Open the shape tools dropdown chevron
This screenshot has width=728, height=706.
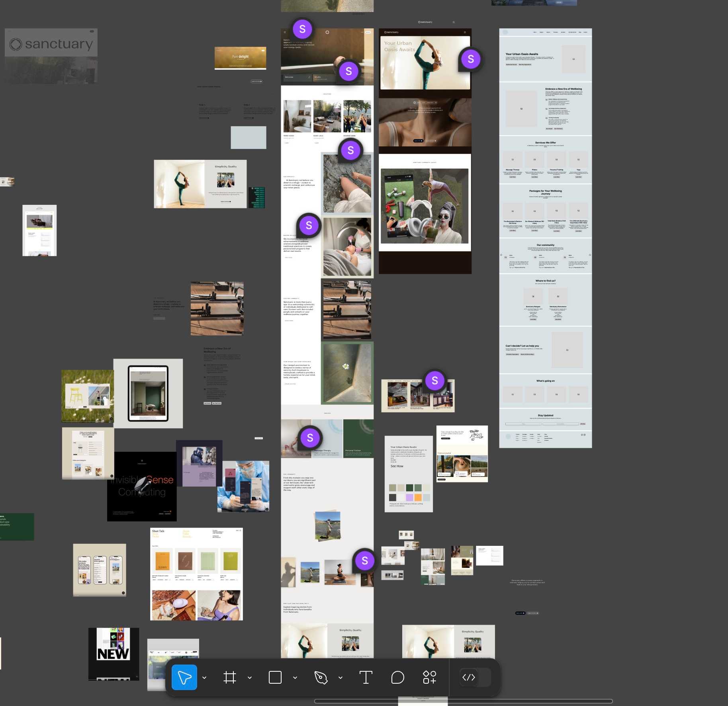295,677
